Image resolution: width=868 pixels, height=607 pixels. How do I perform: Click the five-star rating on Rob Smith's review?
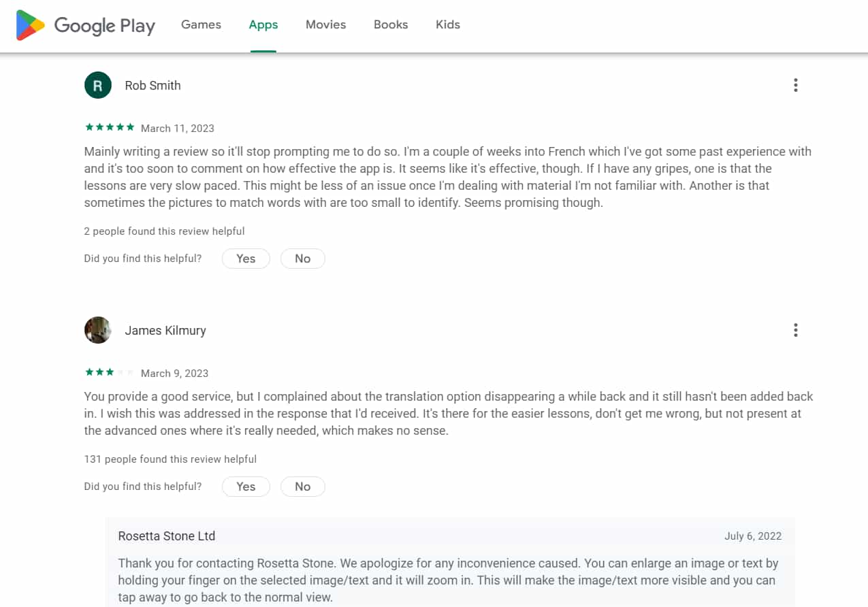point(110,127)
